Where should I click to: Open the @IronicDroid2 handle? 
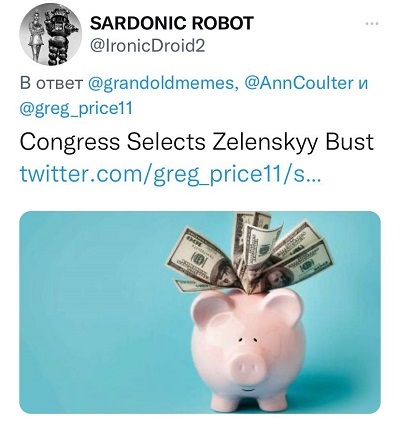pos(147,46)
